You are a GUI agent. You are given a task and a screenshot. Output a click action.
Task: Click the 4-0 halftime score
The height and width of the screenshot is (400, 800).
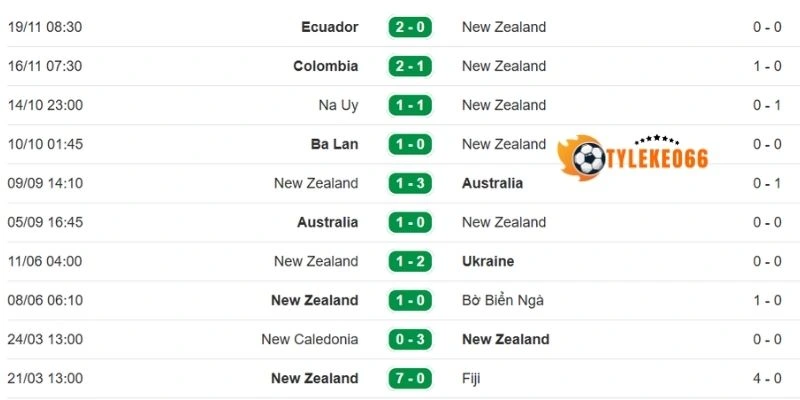tap(767, 378)
